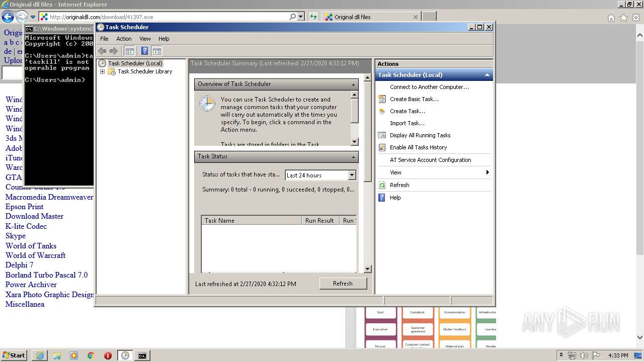The height and width of the screenshot is (362, 644).
Task: Open the View menu in Task Scheduler
Action: (x=145, y=39)
